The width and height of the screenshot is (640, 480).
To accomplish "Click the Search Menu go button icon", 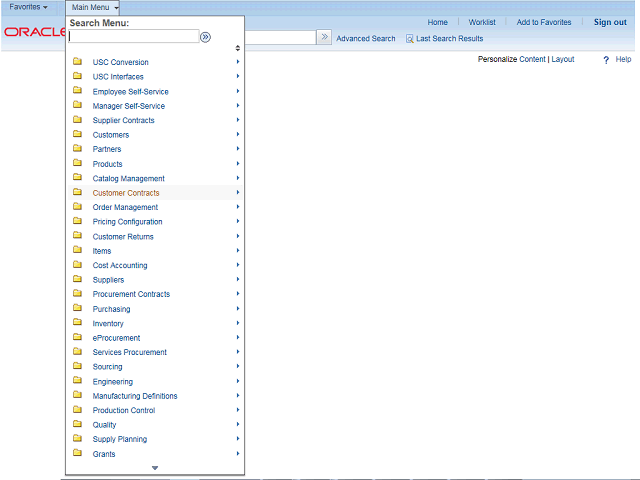I will [205, 37].
